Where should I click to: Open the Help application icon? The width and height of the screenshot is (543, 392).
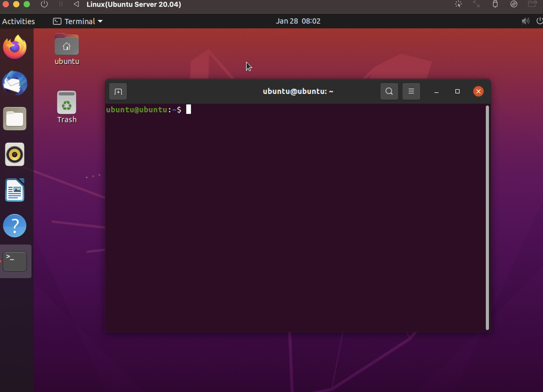(15, 226)
